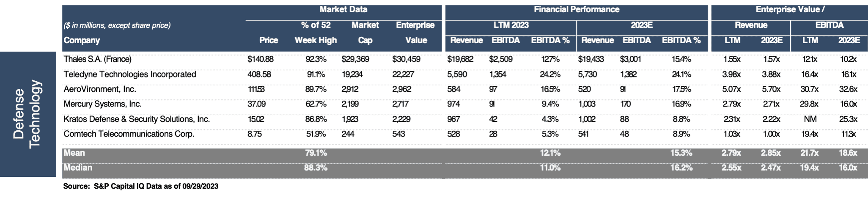Select the Mean summary row label

pyautogui.click(x=74, y=153)
